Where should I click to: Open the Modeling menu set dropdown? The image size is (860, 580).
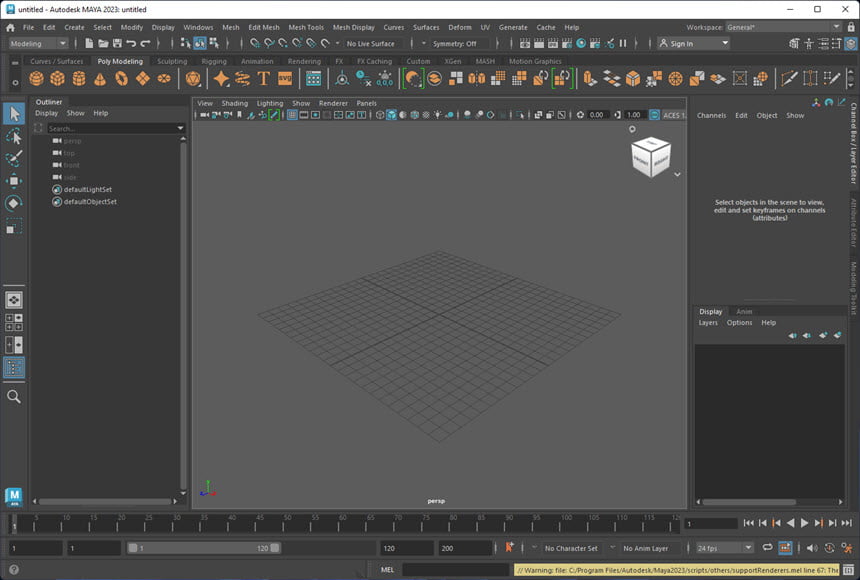[38, 43]
